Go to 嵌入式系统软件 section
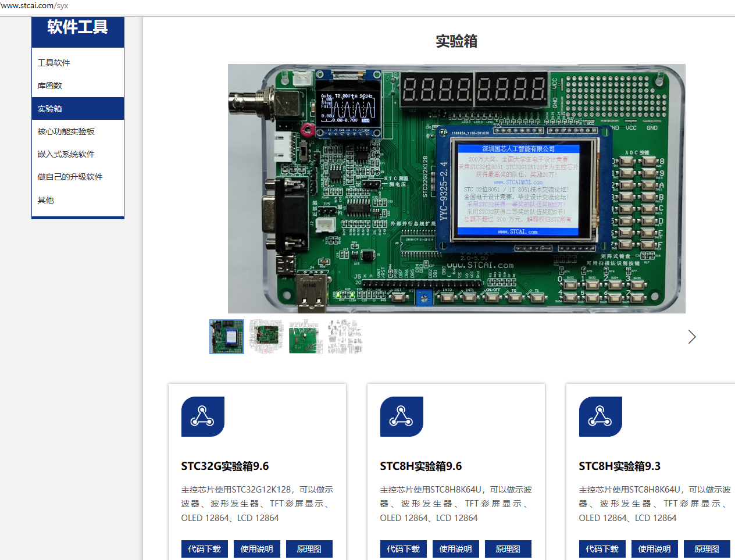Screen dimensions: 735x560 pos(78,154)
